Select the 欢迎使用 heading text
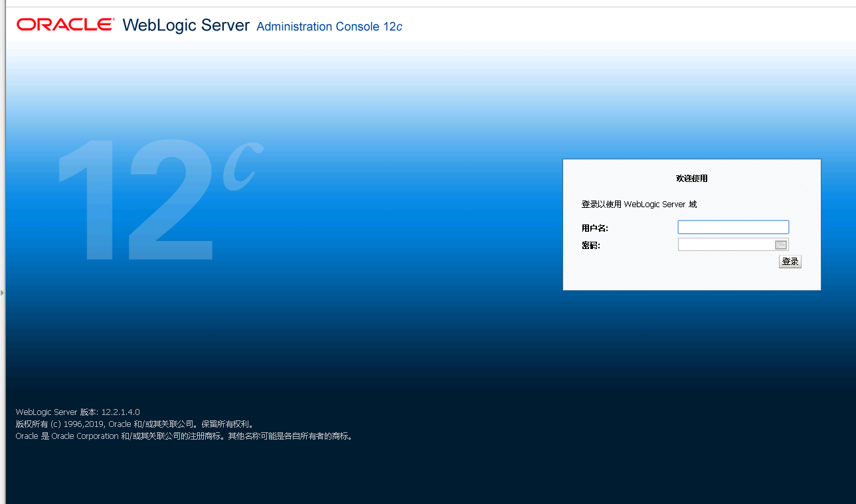 pyautogui.click(x=692, y=179)
